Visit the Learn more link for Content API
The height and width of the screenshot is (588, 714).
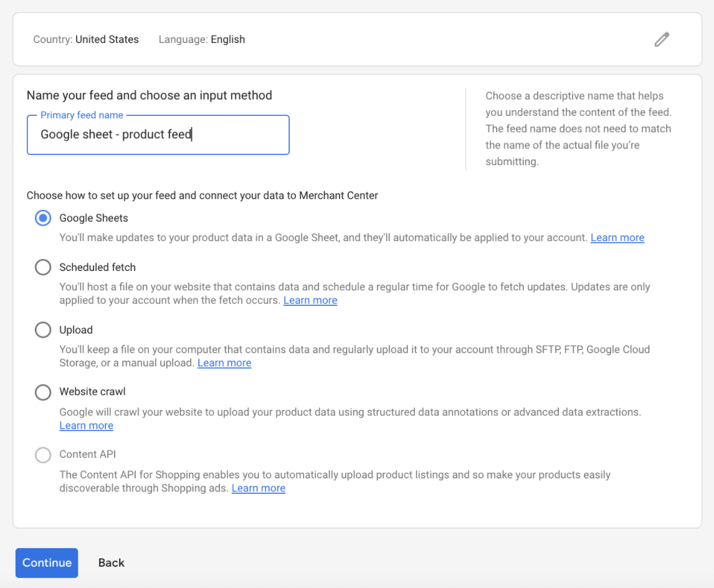(258, 488)
